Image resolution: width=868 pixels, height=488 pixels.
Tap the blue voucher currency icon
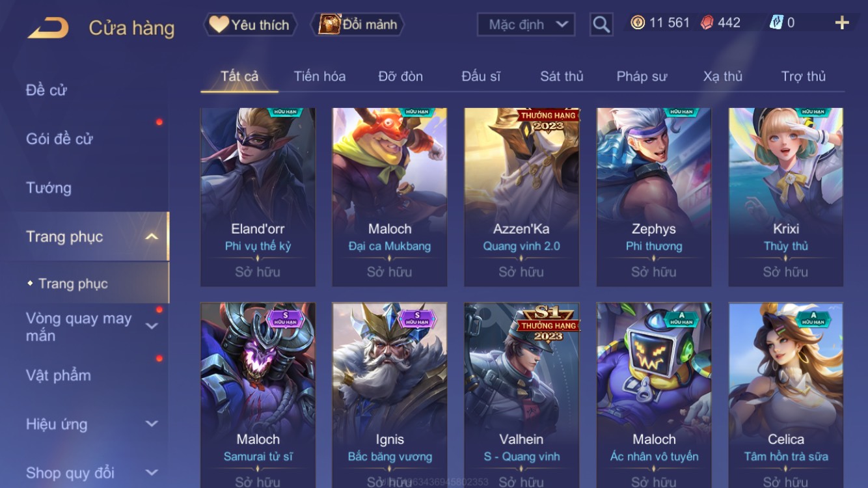coord(776,23)
